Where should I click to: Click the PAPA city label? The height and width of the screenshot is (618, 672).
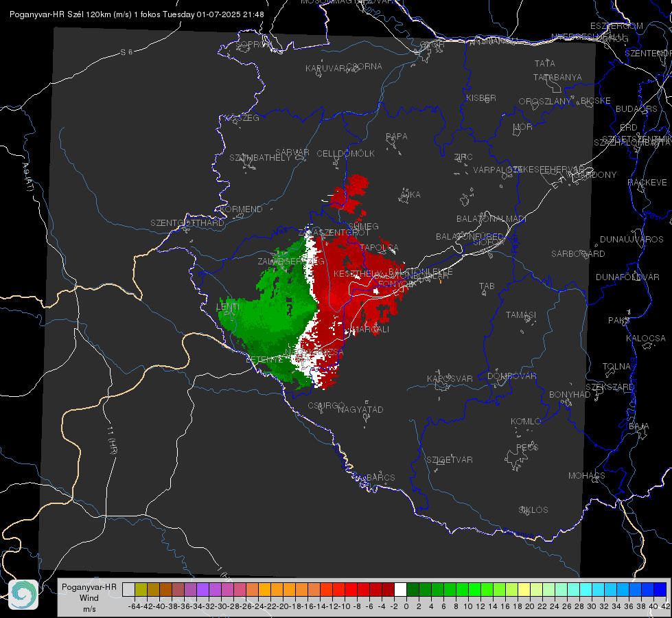[397, 136]
